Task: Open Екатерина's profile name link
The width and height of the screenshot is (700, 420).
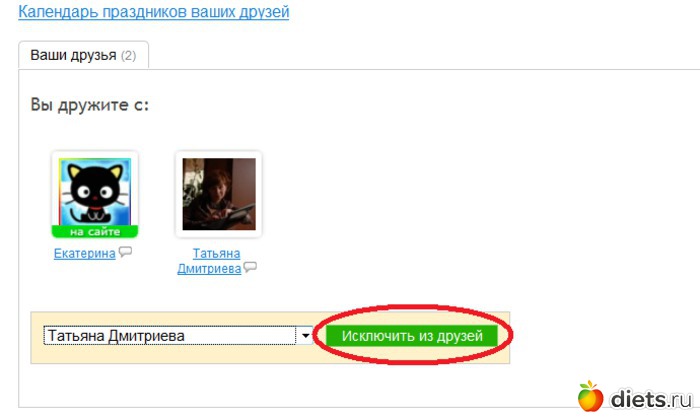Action: [84, 254]
